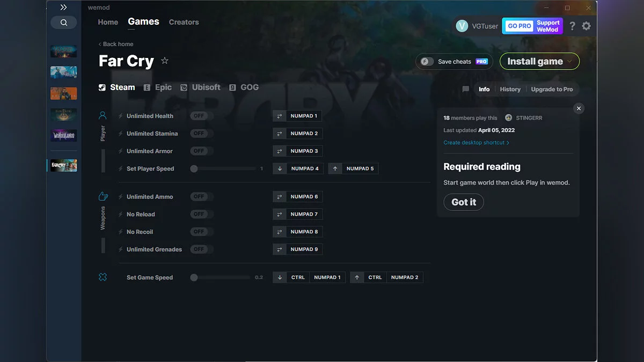Viewport: 644px width, 362px height.
Task: Click the Weapons category icon
Action: pos(103,196)
